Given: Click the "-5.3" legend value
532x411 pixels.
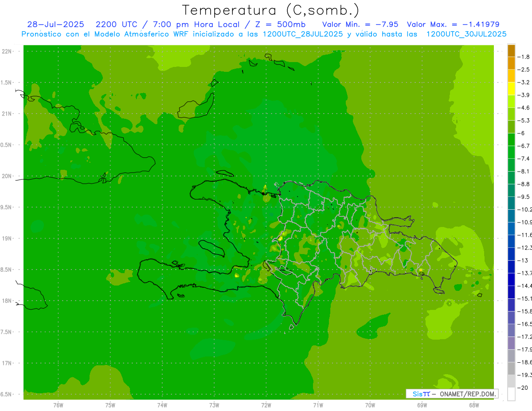Looking at the screenshot, I should (524, 121).
